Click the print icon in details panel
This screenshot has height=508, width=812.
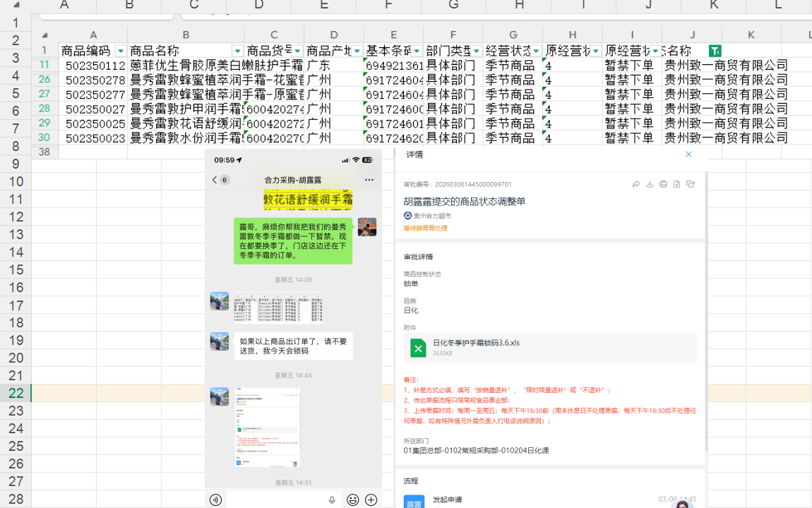point(663,184)
